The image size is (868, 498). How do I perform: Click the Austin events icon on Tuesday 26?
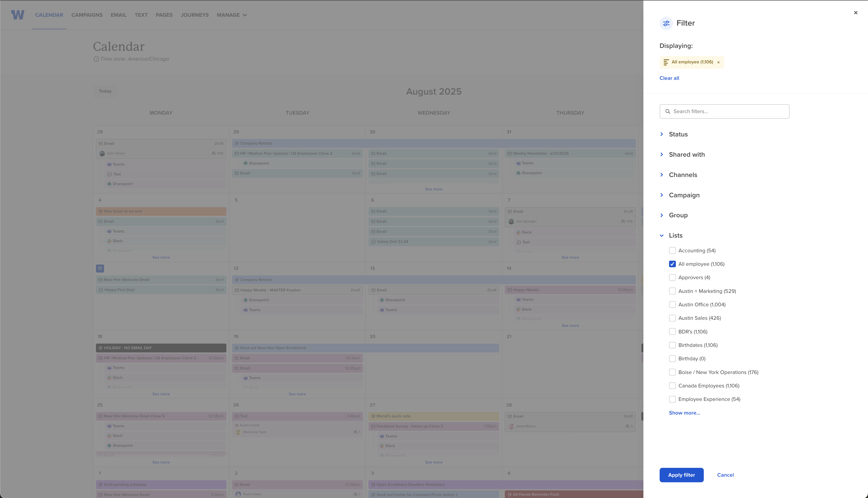coord(237,425)
